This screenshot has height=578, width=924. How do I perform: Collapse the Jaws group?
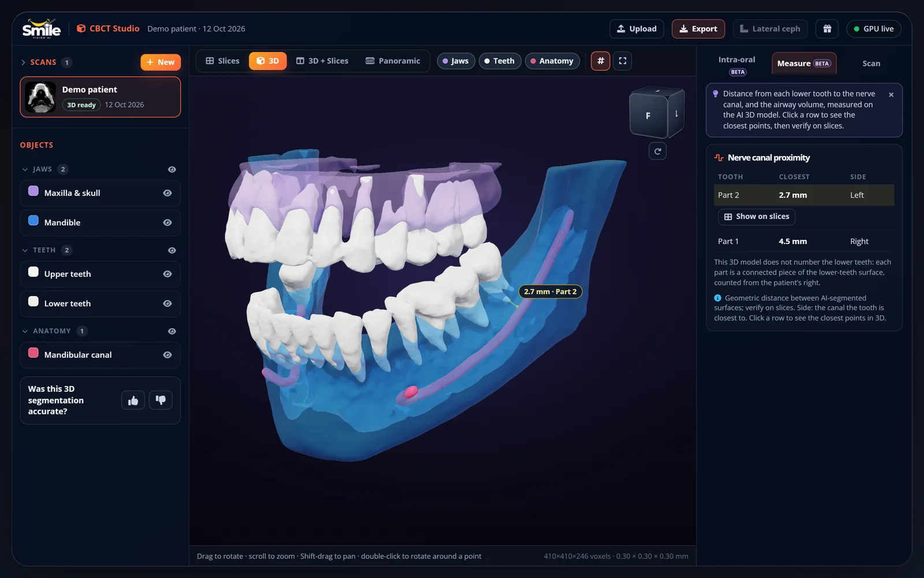click(x=25, y=169)
